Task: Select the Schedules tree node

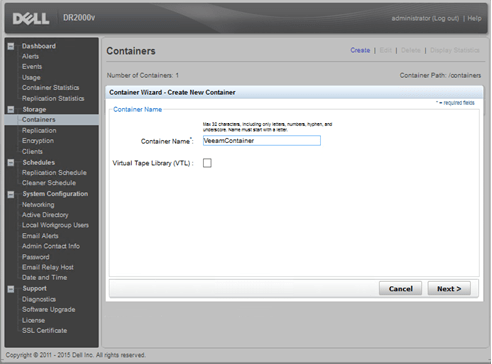Action: 38,162
